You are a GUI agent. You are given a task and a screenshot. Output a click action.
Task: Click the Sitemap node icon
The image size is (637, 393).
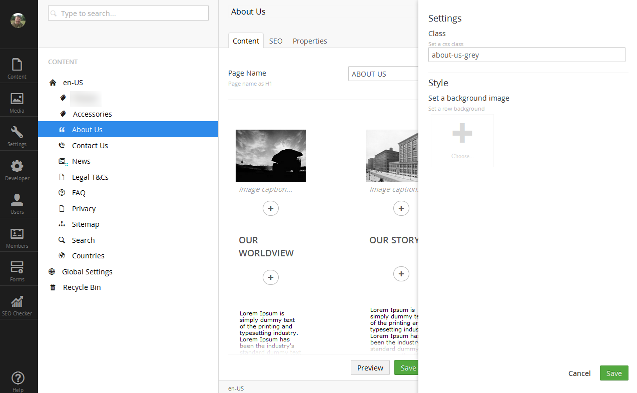pyautogui.click(x=62, y=224)
